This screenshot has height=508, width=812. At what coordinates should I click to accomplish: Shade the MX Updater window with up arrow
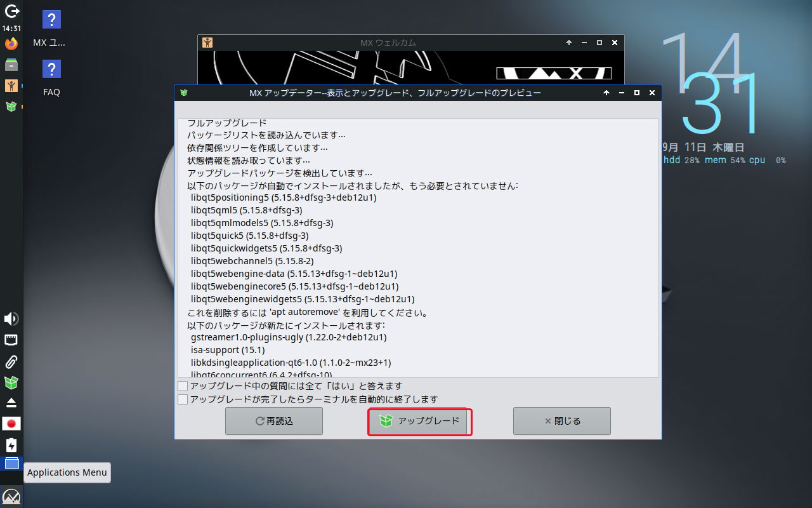[x=606, y=93]
